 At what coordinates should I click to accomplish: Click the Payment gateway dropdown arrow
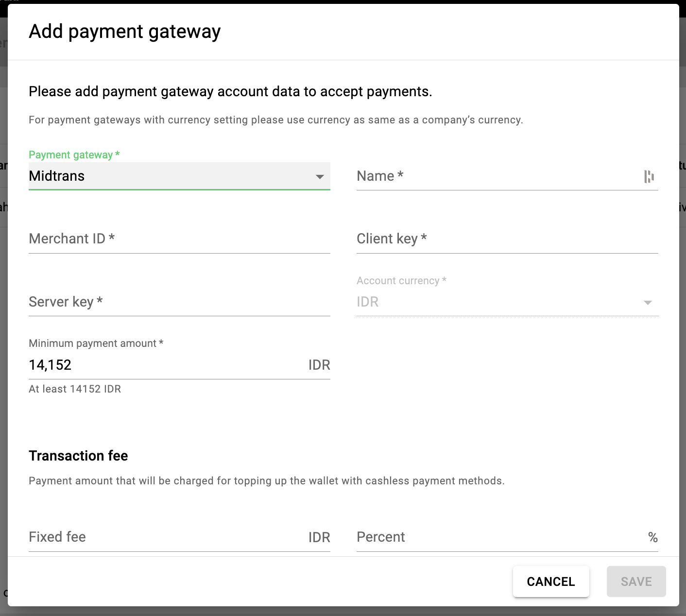pyautogui.click(x=320, y=177)
